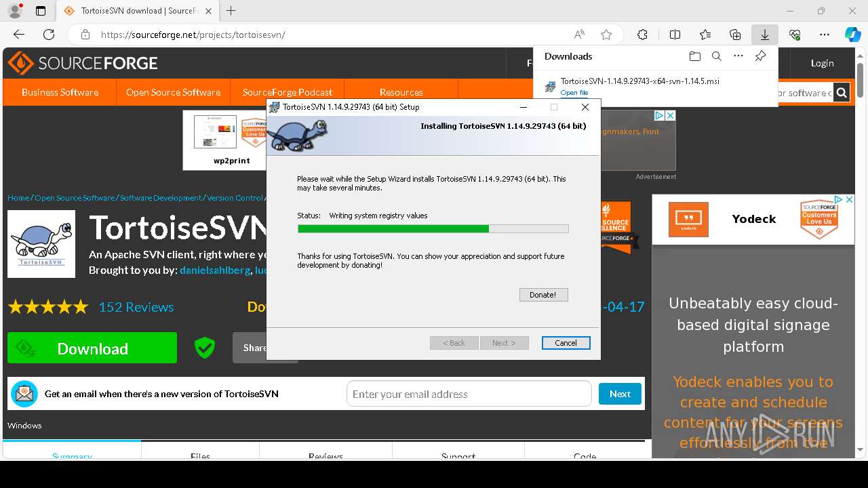This screenshot has height=488, width=868.
Task: Pin the Downloads panel
Action: (x=761, y=56)
